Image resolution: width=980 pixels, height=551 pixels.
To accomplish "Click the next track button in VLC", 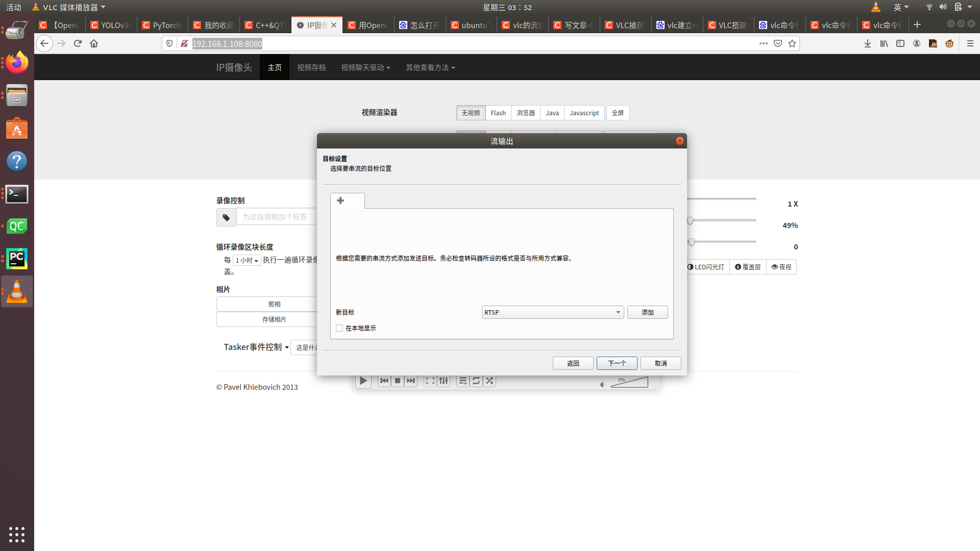I will [x=411, y=381].
